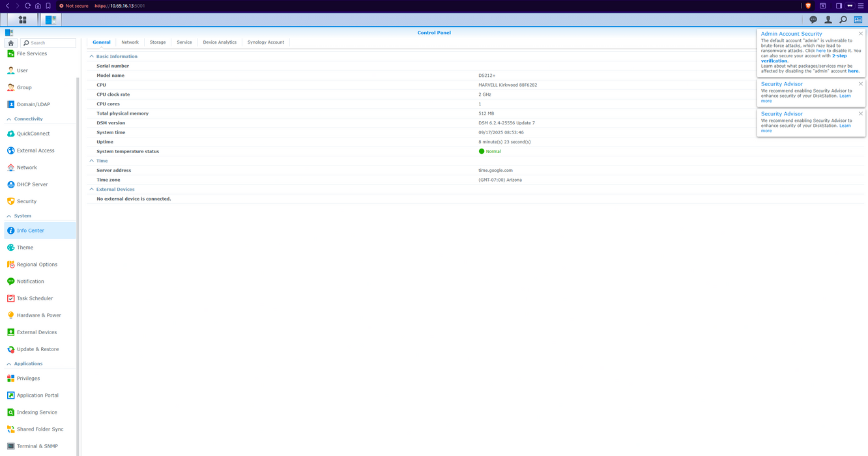868x456 pixels.
Task: Open Update & Restore
Action: 40,349
